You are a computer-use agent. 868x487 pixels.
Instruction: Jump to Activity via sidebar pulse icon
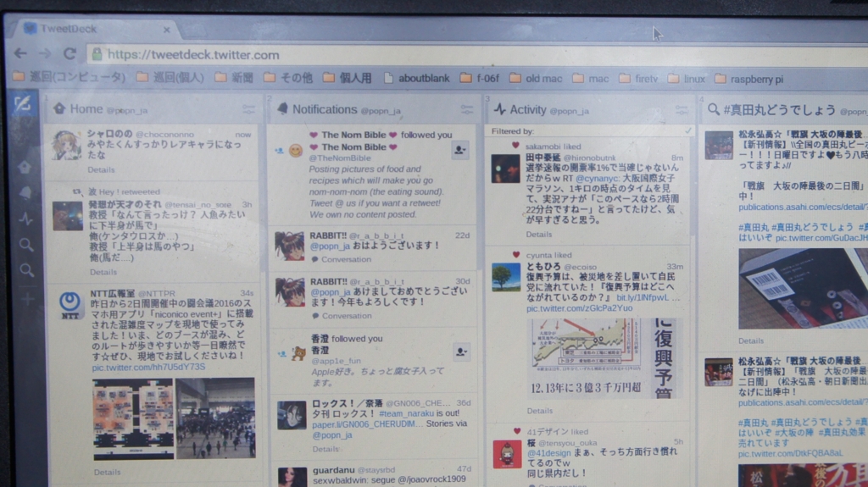tap(25, 219)
